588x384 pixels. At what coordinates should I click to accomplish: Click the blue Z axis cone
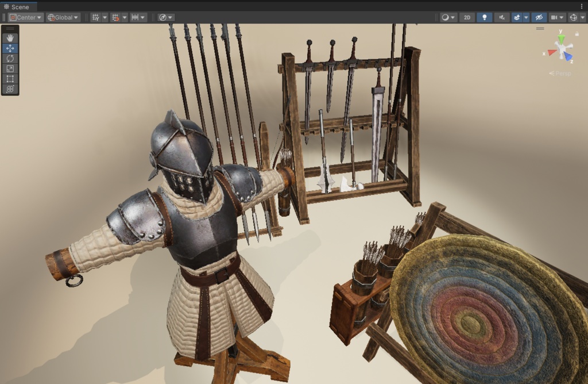[568, 57]
